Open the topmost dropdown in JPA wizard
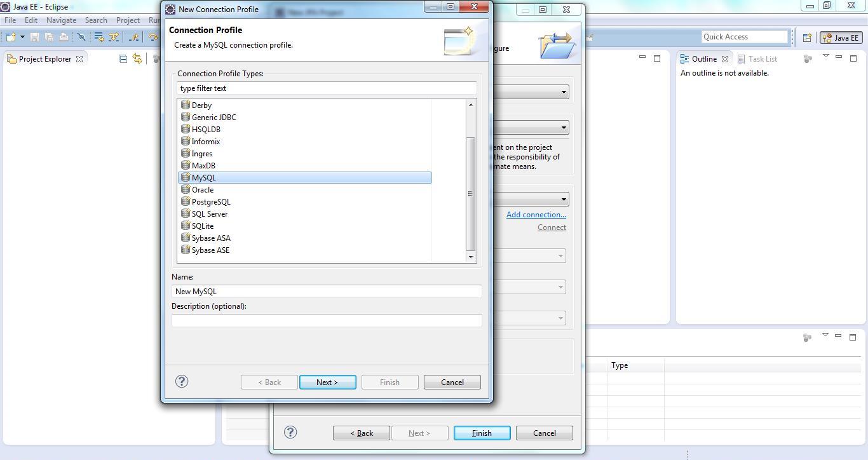The width and height of the screenshot is (868, 460). coord(563,92)
